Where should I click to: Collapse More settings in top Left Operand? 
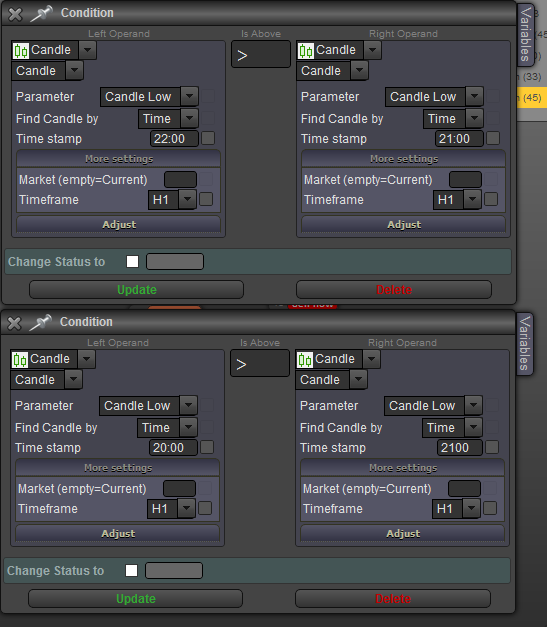[x=119, y=159]
